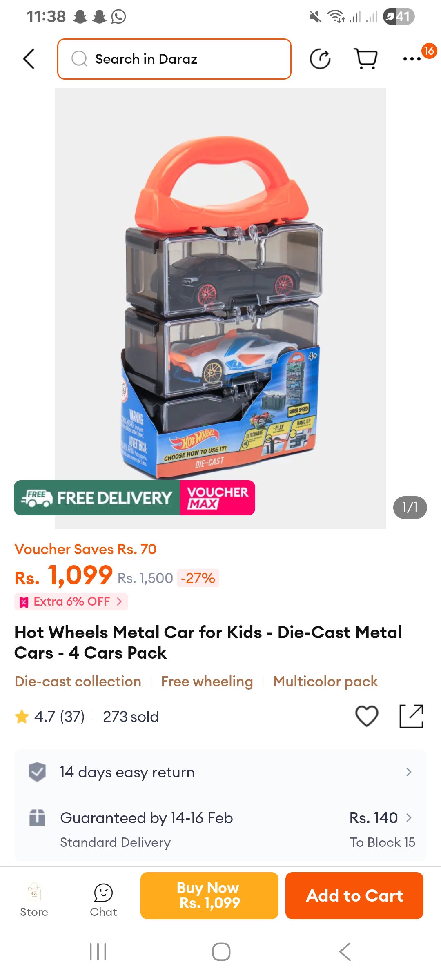This screenshot has height=980, width=441.
Task: Tap the back arrow at top left
Action: tap(29, 59)
